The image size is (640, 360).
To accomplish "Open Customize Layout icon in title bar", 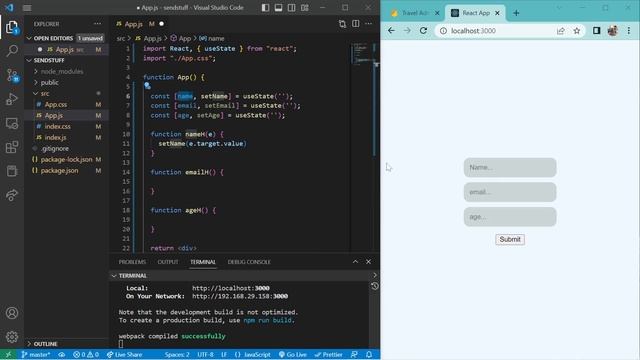I will [305, 8].
